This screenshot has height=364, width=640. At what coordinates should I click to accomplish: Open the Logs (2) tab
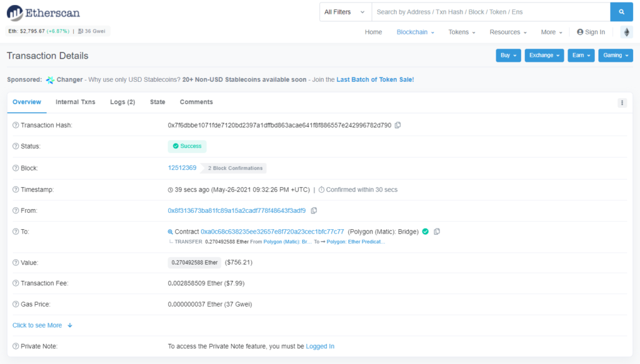122,102
